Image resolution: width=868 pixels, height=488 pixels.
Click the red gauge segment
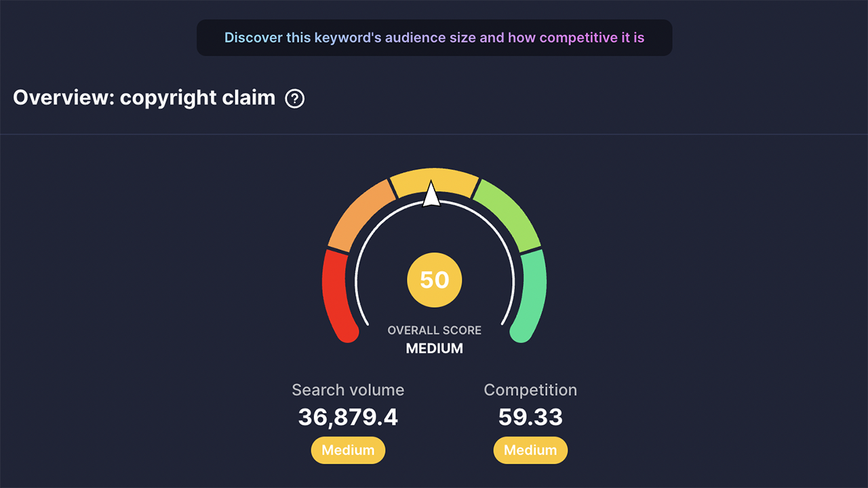pos(334,291)
